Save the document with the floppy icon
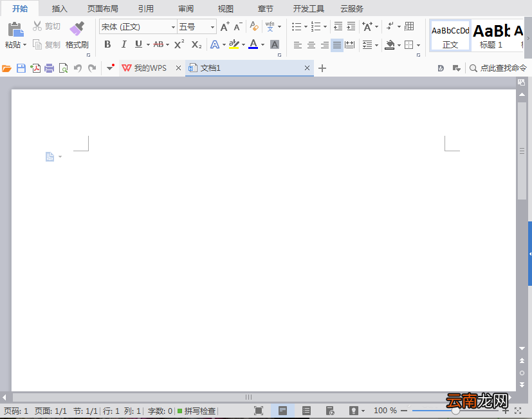532x419 pixels. point(21,69)
